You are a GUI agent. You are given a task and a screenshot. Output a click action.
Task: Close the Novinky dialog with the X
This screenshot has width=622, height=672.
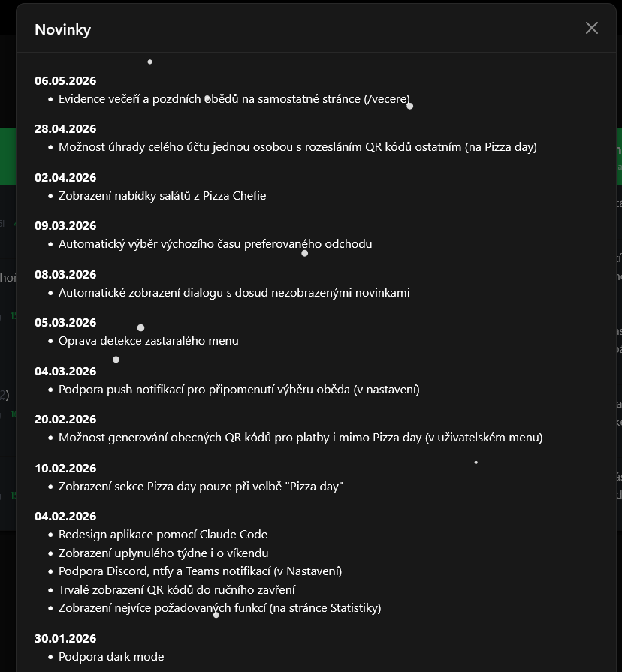click(591, 29)
